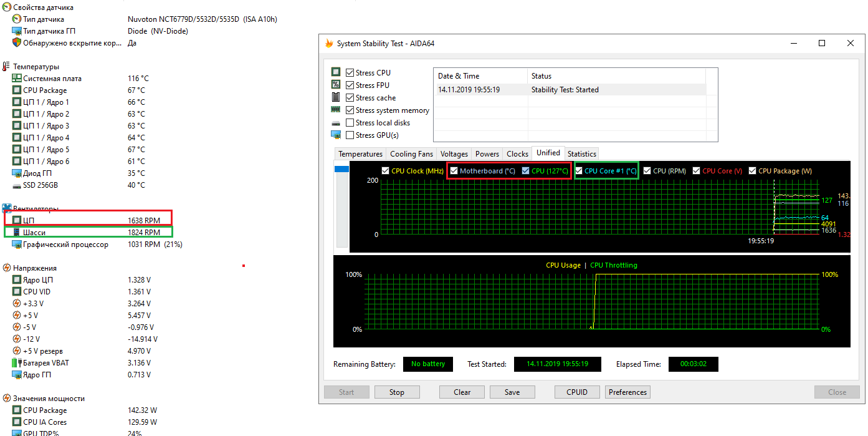Click the No battery status field
The width and height of the screenshot is (868, 436).
428,364
